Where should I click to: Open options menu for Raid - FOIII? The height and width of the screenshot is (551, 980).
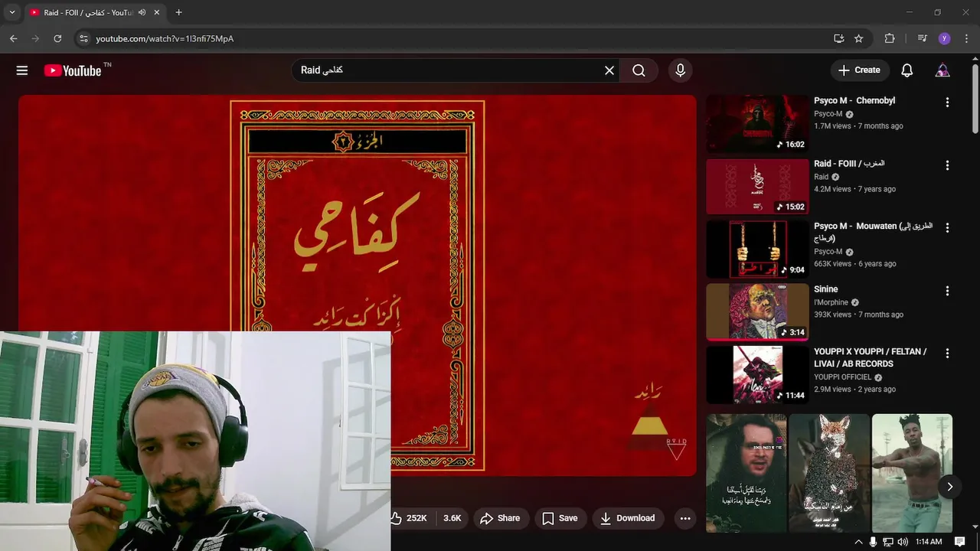tap(947, 165)
